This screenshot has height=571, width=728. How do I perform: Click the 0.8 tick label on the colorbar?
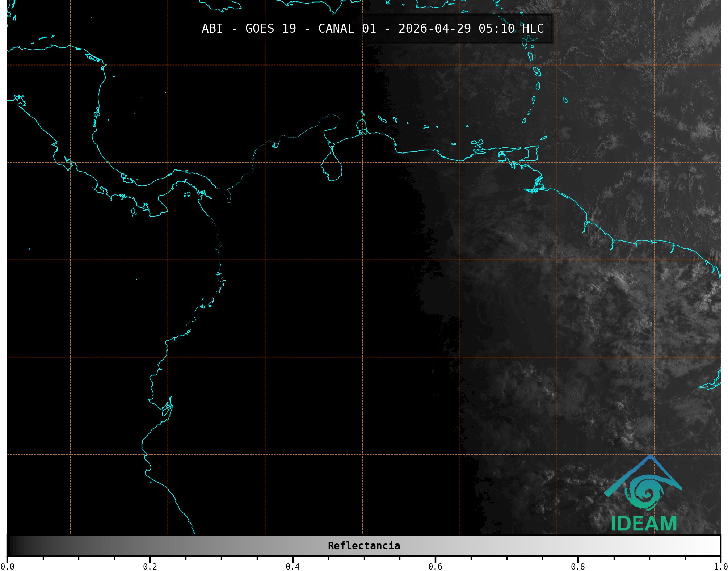coord(578,566)
